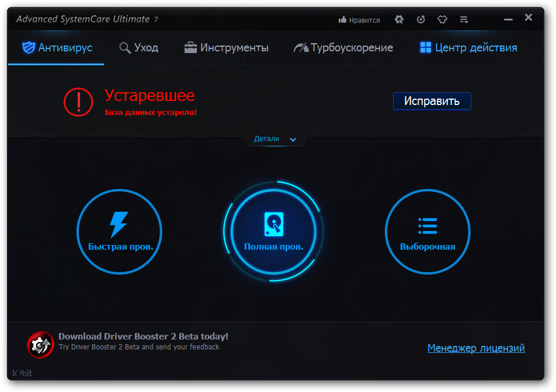Click the red outdated warning icon
This screenshot has width=556, height=392.
[x=78, y=102]
